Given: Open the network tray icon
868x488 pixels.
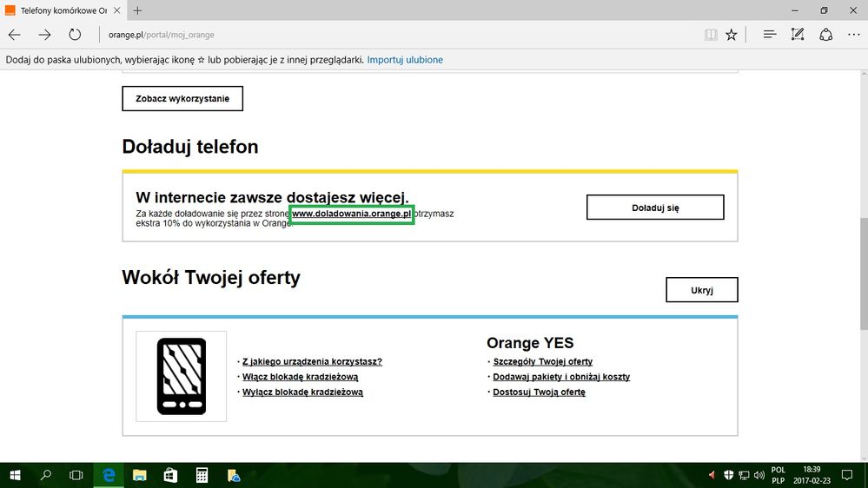Looking at the screenshot, I should tap(744, 475).
